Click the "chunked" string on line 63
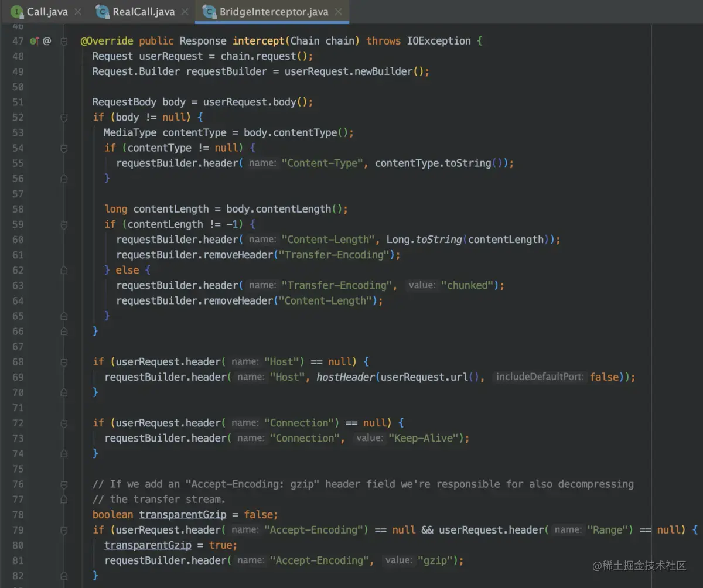The width and height of the screenshot is (703, 588). coord(467,285)
